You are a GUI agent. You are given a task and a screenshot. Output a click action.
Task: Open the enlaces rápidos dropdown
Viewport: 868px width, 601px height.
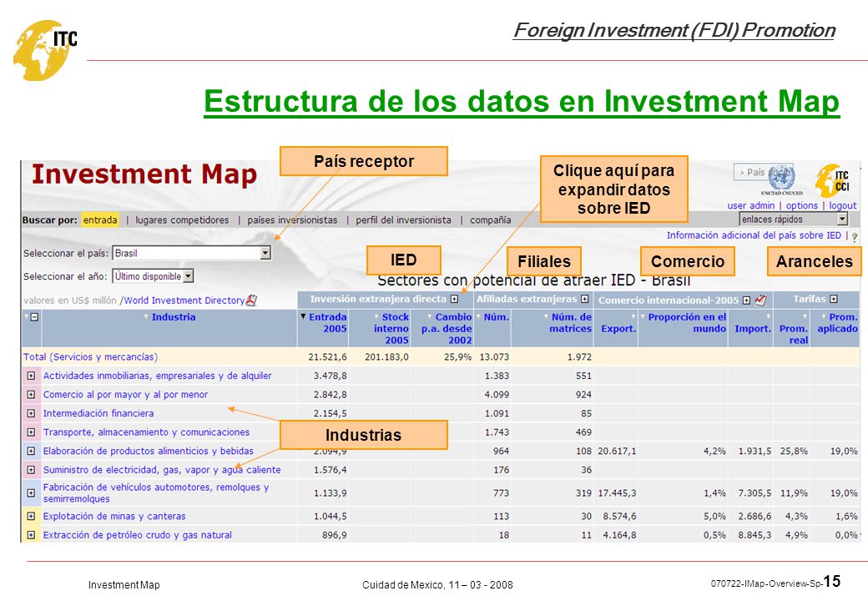click(842, 220)
